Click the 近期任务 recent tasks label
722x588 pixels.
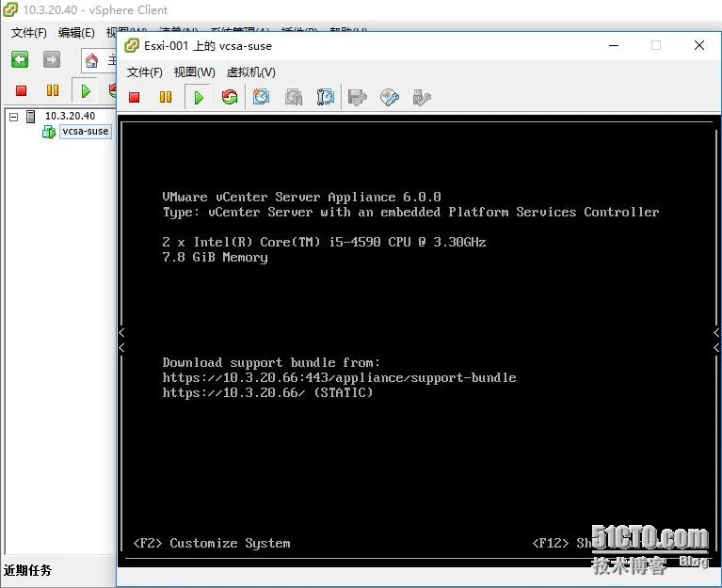(x=27, y=570)
